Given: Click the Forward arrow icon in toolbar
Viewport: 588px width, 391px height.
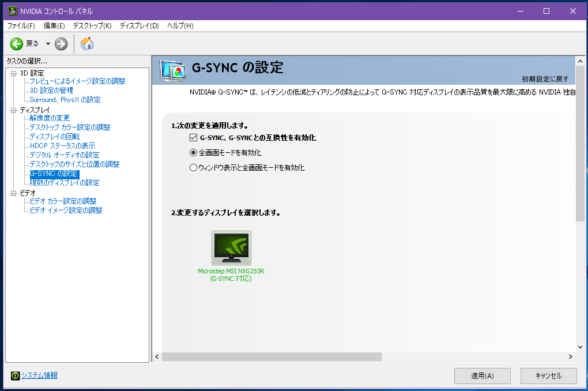Looking at the screenshot, I should click(61, 44).
